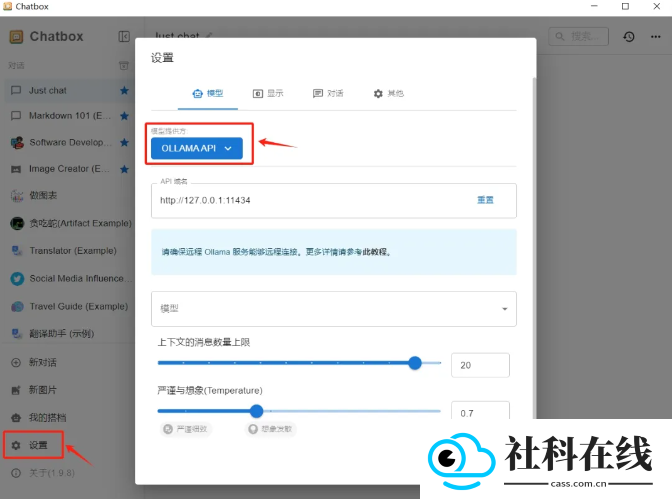672x499 pixels.
Task: Switch to the 对话 settings tab
Action: pyautogui.click(x=328, y=93)
